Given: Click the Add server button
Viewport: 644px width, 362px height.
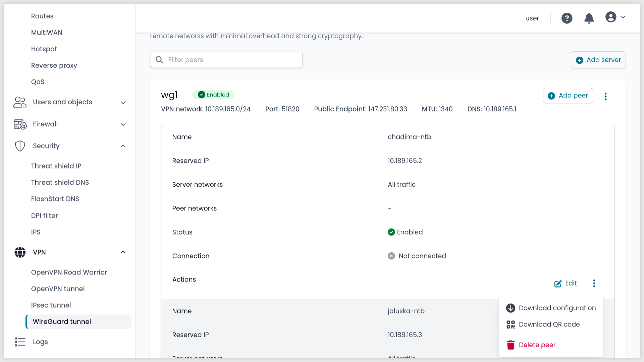Looking at the screenshot, I should pyautogui.click(x=598, y=60).
